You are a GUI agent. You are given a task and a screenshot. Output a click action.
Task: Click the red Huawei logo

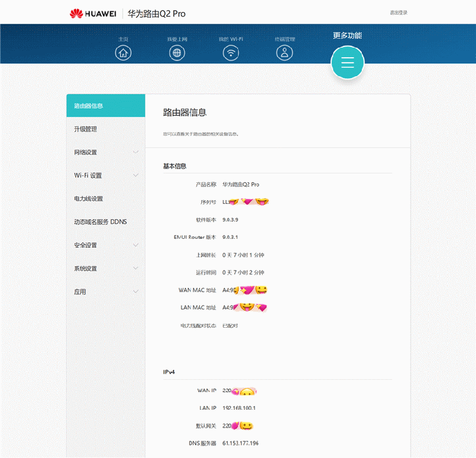coord(76,13)
